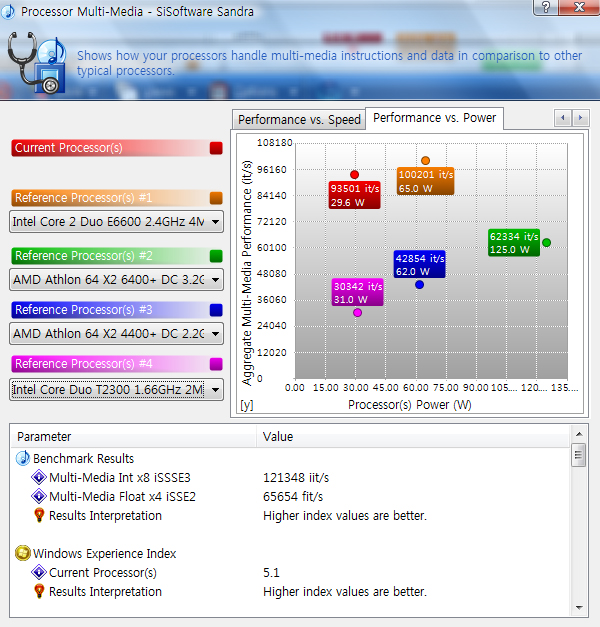
Task: Close the Processor Multi-Media window
Action: coord(579,7)
